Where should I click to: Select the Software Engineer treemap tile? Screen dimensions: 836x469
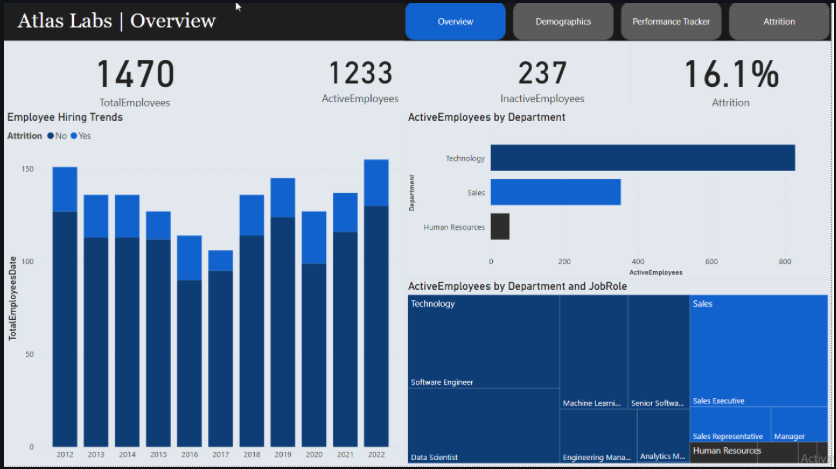pyautogui.click(x=484, y=340)
